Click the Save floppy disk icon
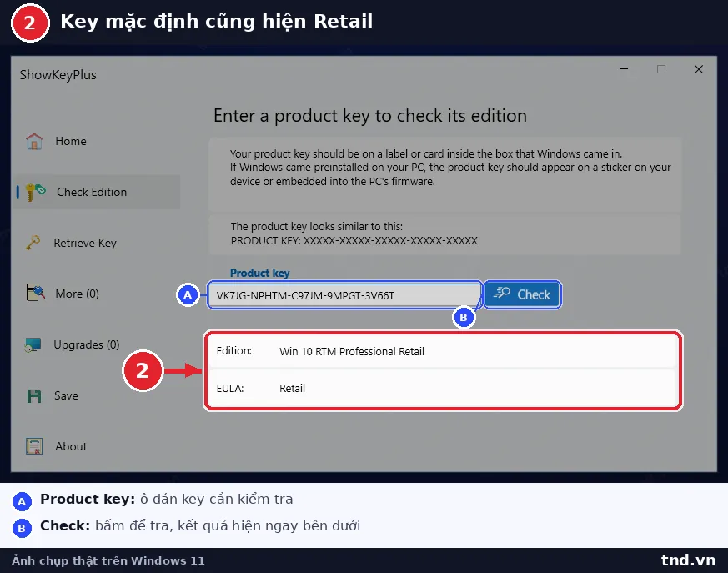 34,395
